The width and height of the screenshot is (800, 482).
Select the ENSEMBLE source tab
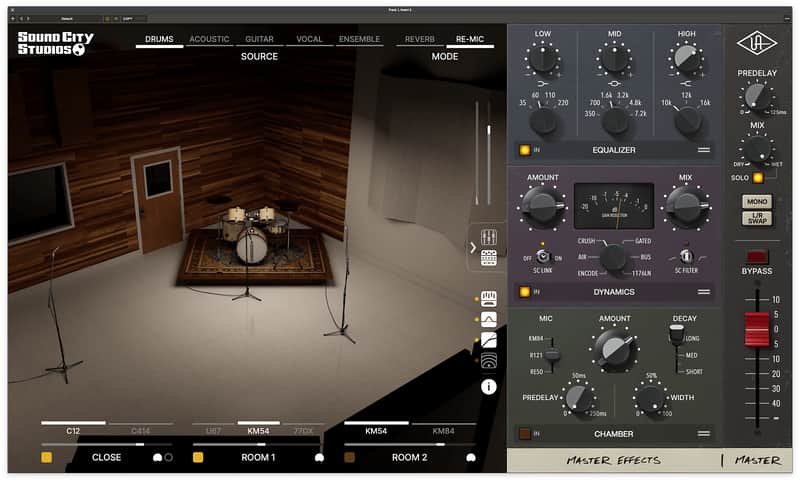pyautogui.click(x=359, y=39)
